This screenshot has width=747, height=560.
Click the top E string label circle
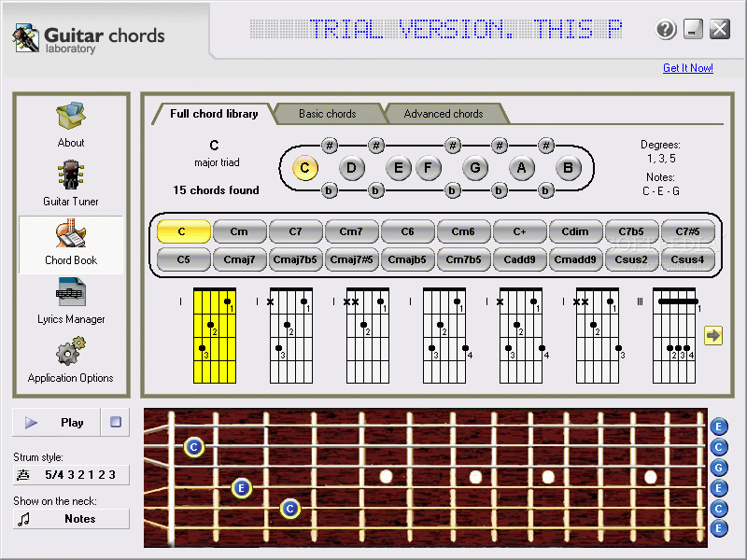719,427
